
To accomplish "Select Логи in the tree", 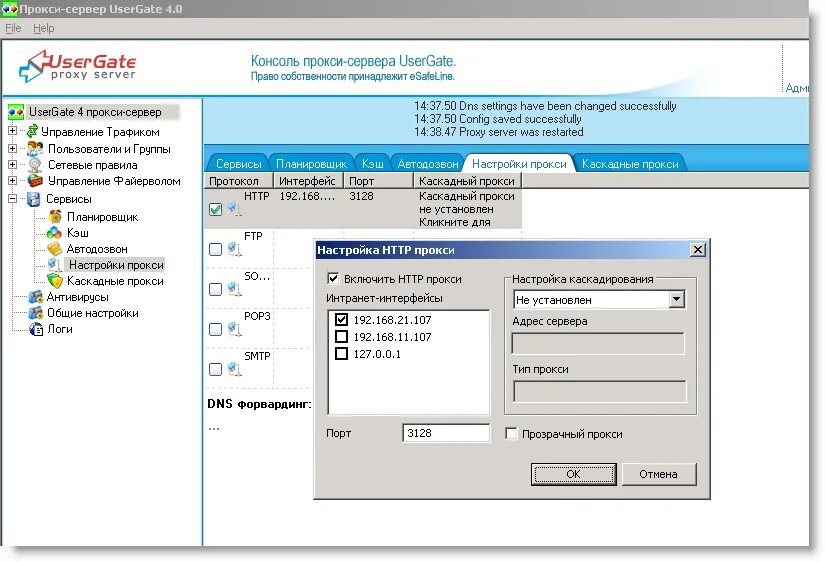I will pos(60,329).
